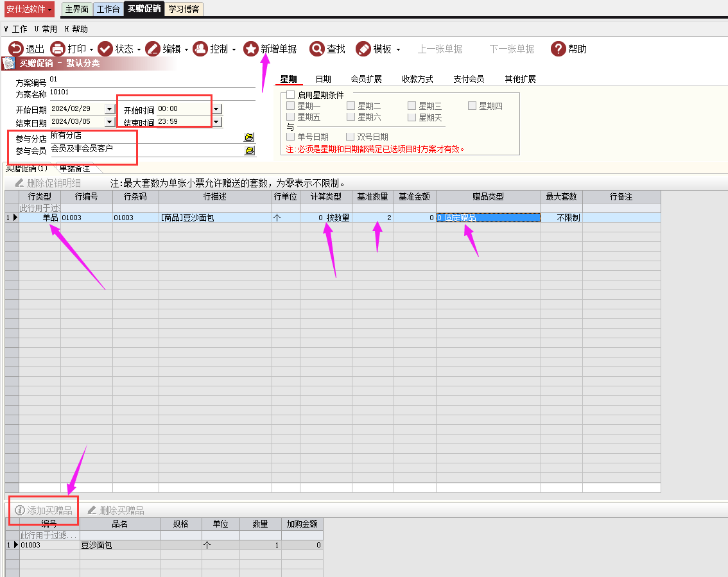Click the 编辑 pencil icon

(x=153, y=49)
